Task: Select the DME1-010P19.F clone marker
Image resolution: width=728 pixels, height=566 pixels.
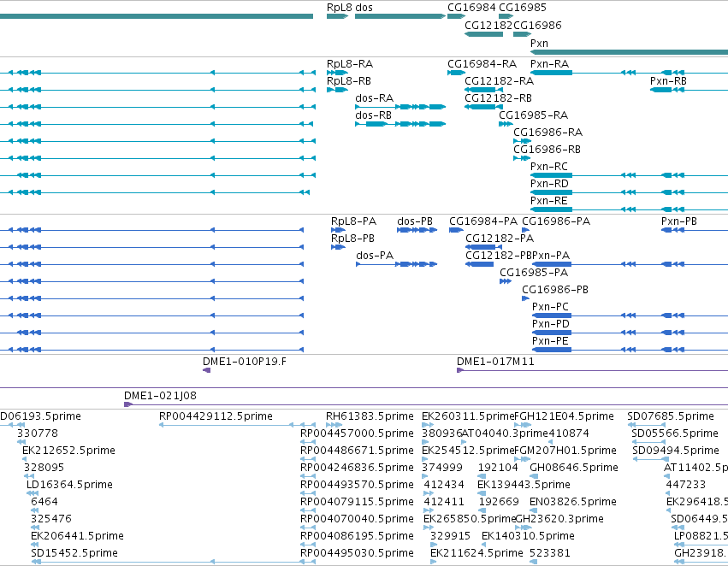Action: click(x=207, y=369)
